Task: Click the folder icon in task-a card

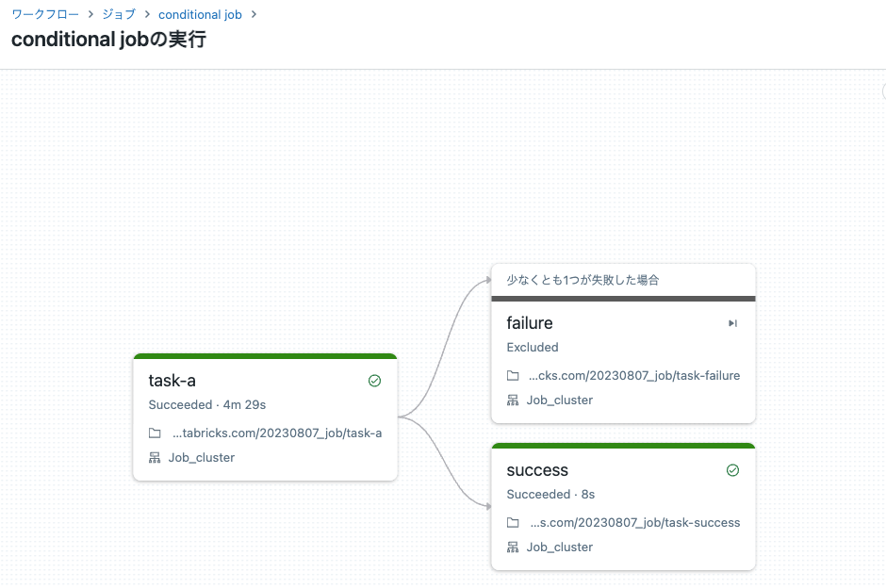Action: point(155,433)
